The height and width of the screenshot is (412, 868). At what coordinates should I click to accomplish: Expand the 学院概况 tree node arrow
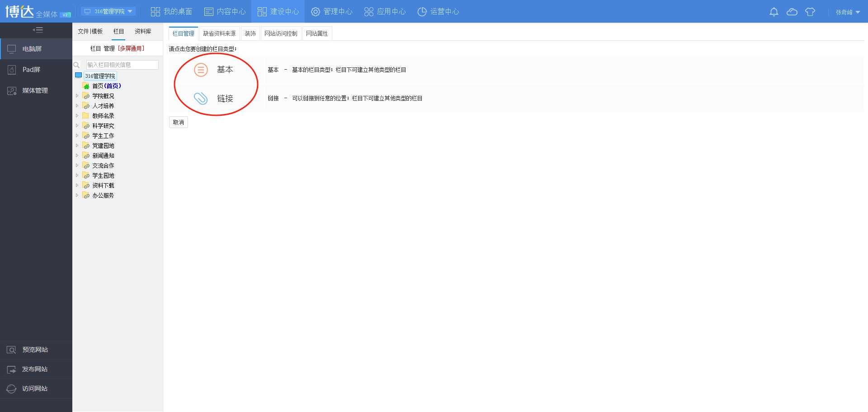77,96
